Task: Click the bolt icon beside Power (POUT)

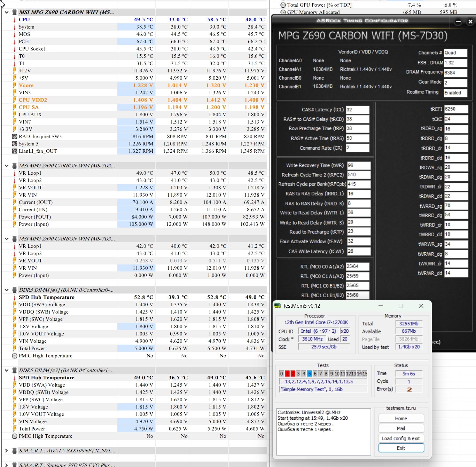Action: pyautogui.click(x=15, y=217)
